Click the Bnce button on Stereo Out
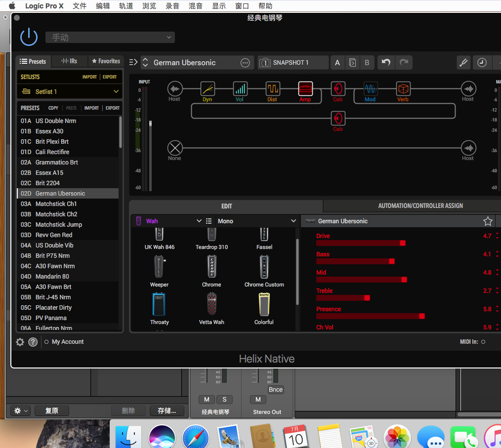This screenshot has width=501, height=448. point(275,390)
